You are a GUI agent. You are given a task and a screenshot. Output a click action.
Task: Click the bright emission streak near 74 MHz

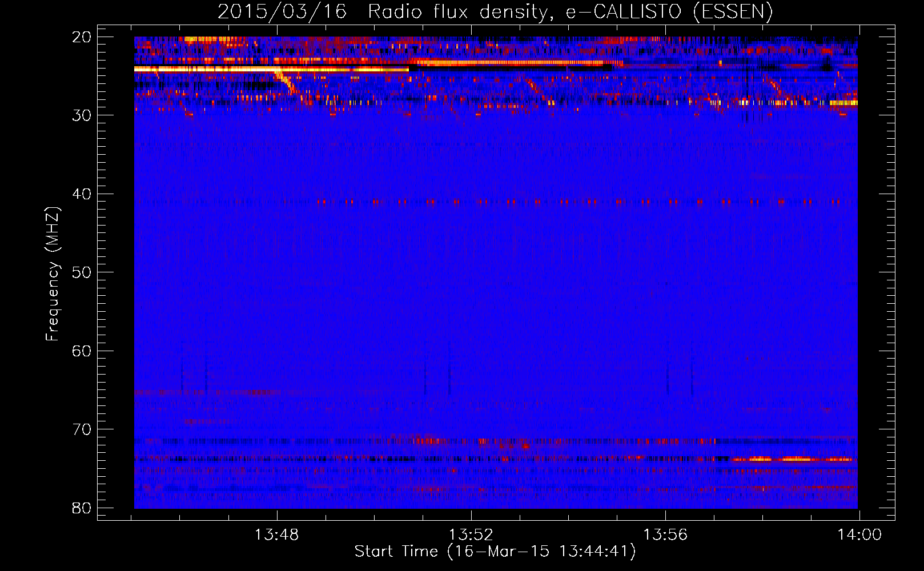tap(794, 459)
